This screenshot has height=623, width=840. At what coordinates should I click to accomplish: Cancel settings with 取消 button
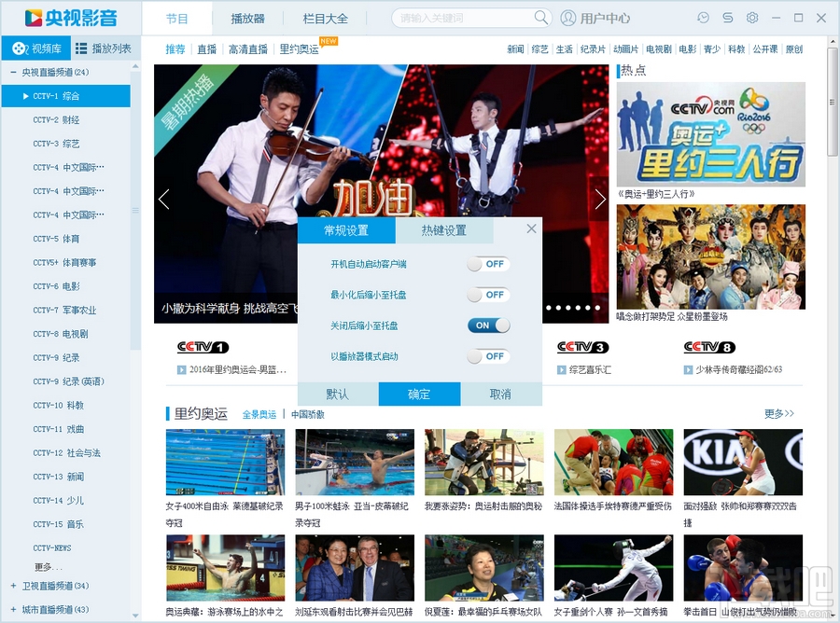[501, 395]
